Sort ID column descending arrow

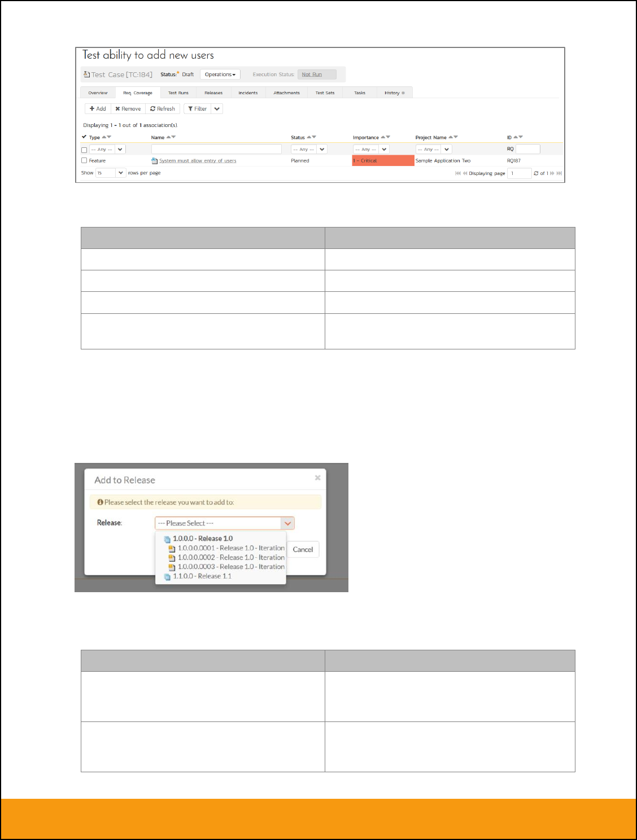tap(521, 137)
